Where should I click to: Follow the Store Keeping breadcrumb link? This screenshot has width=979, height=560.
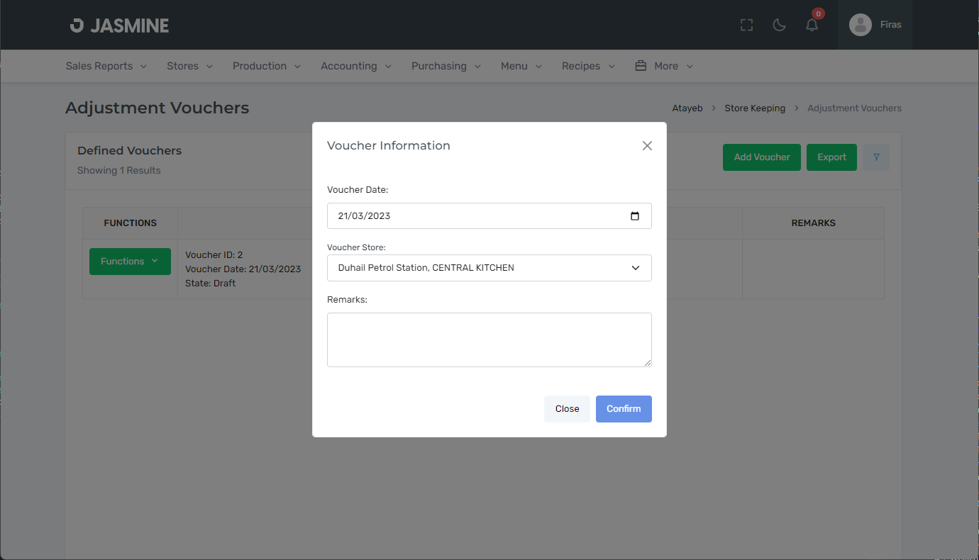755,108
